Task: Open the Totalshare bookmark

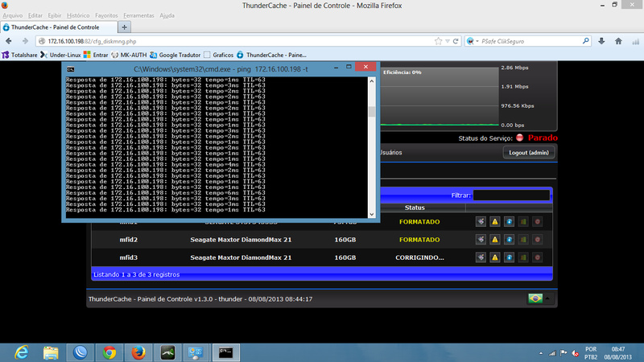Action: 19,55
